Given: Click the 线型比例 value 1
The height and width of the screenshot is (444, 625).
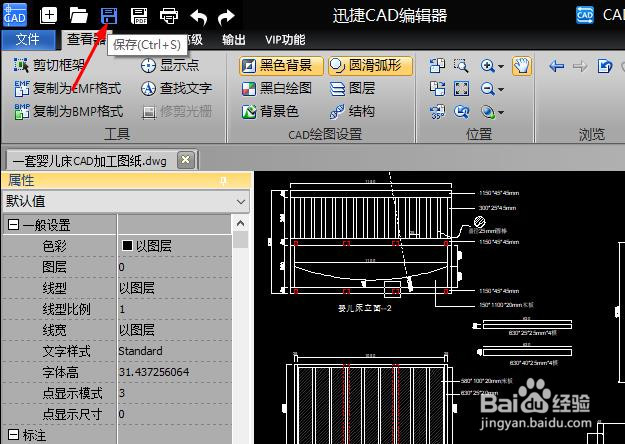Looking at the screenshot, I should point(175,309).
